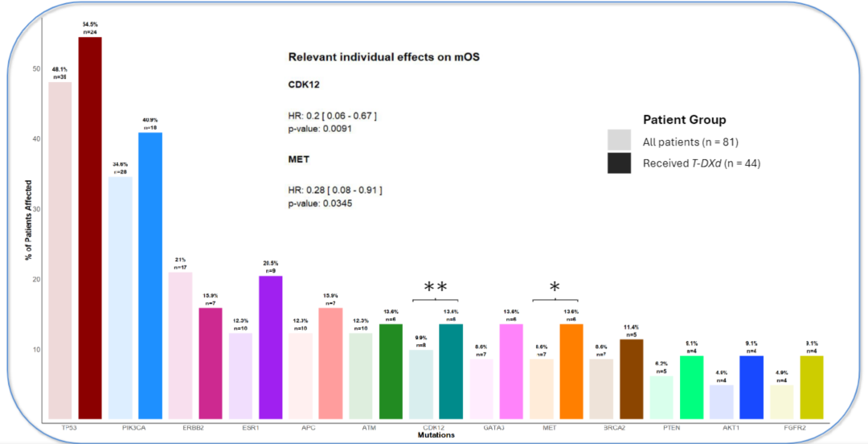Click the bright green PTEN bar
Screen dimensions: 868x444
pos(692,387)
